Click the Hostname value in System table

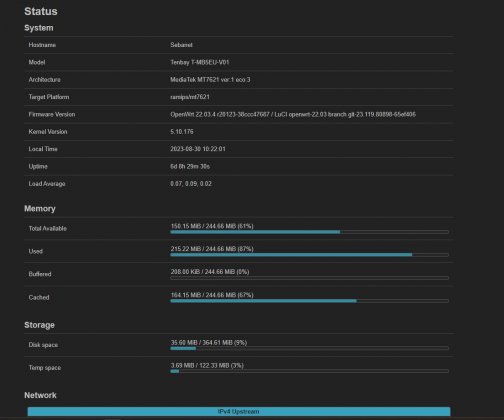pyautogui.click(x=181, y=45)
